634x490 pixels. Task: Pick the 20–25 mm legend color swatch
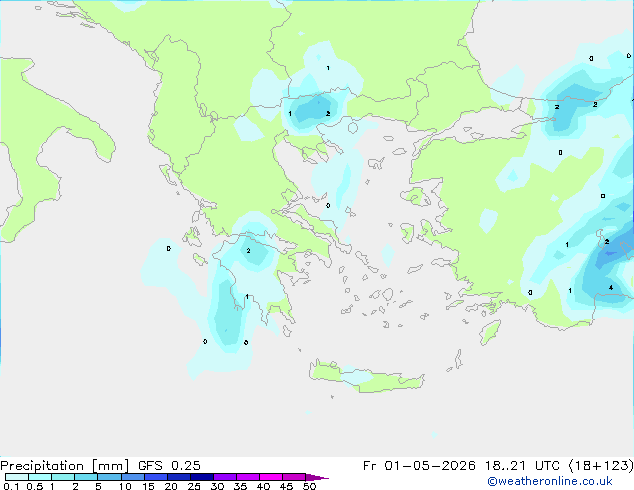click(x=179, y=477)
